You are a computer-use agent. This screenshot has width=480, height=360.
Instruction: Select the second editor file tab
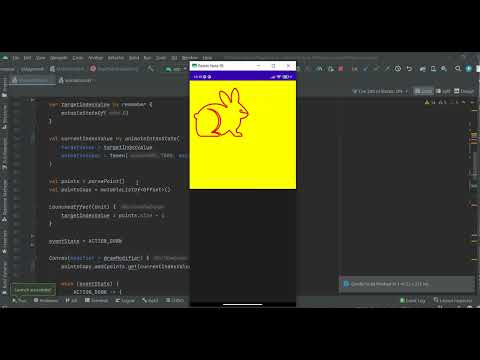coord(75,80)
